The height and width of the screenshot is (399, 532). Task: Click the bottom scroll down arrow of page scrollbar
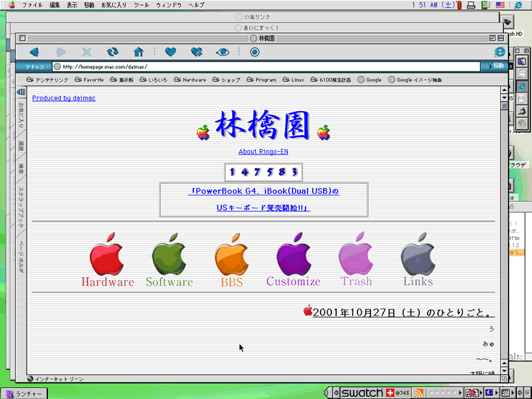tap(504, 371)
